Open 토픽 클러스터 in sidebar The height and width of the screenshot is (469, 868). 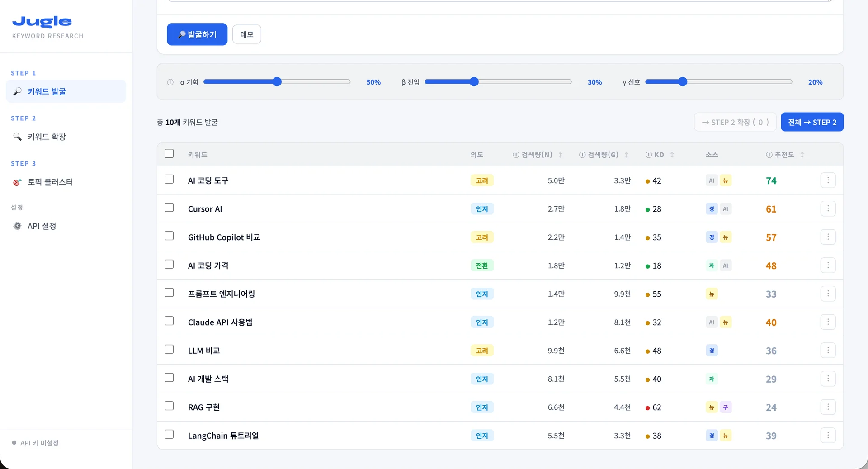(x=50, y=182)
